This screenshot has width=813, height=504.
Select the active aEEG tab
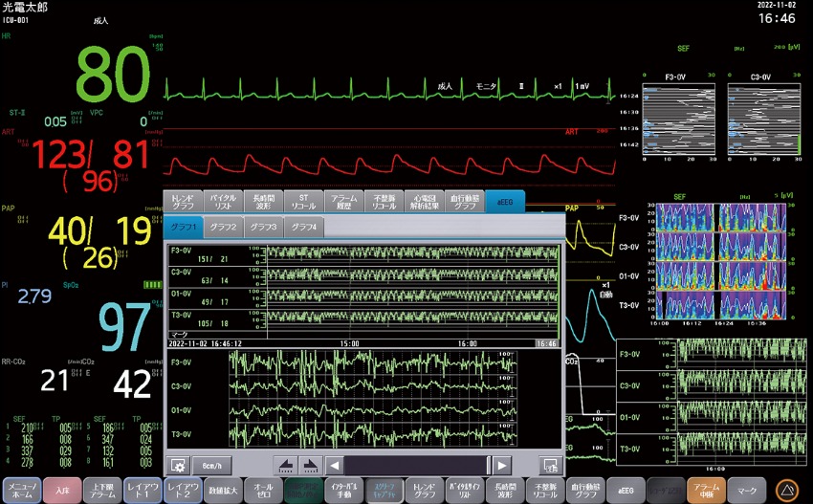coord(505,202)
